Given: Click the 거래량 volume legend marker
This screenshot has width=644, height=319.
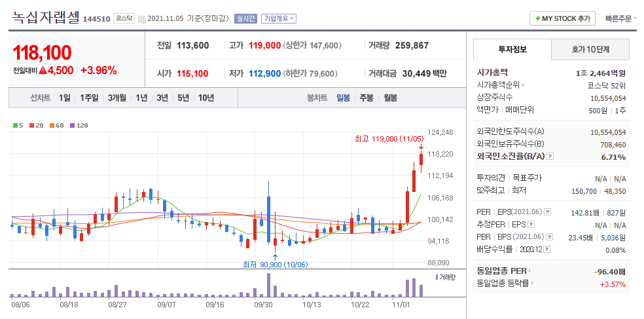Looking at the screenshot, I should (x=437, y=278).
